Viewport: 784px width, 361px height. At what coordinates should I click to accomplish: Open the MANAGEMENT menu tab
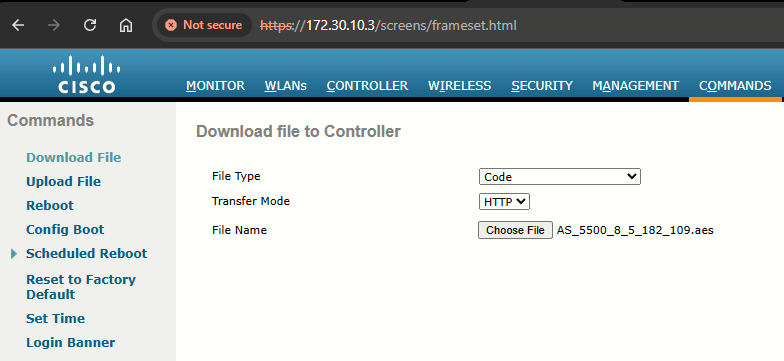[x=636, y=86]
